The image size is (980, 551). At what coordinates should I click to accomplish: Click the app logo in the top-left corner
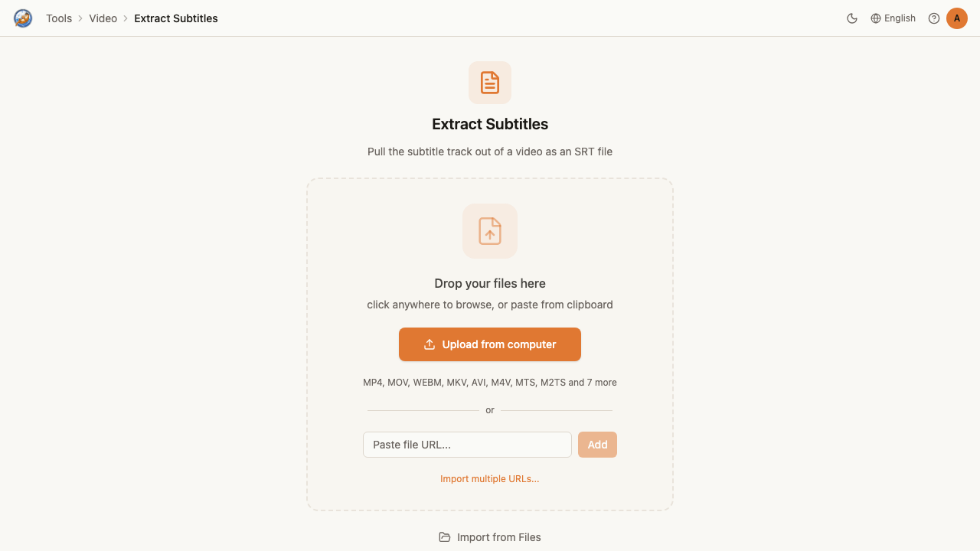coord(23,18)
